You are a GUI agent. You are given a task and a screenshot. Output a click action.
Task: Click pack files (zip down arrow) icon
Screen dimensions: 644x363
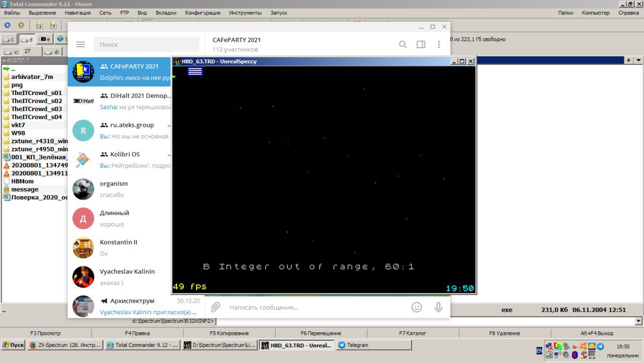[x=39, y=25]
